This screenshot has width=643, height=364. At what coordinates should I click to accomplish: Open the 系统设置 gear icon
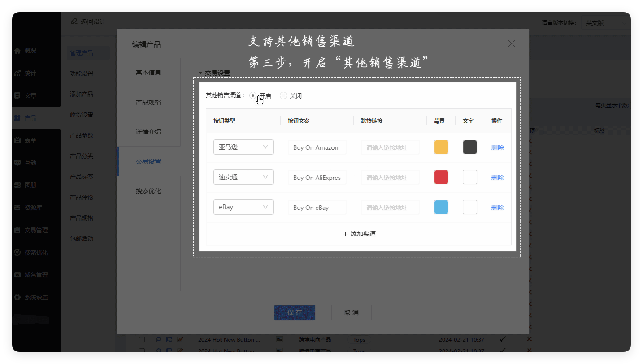17,297
